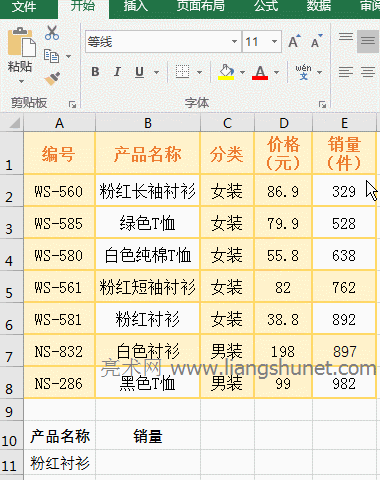Image resolution: width=380 pixels, height=480 pixels.
Task: Open phonetic guide dropdown arrow
Action: (x=319, y=72)
